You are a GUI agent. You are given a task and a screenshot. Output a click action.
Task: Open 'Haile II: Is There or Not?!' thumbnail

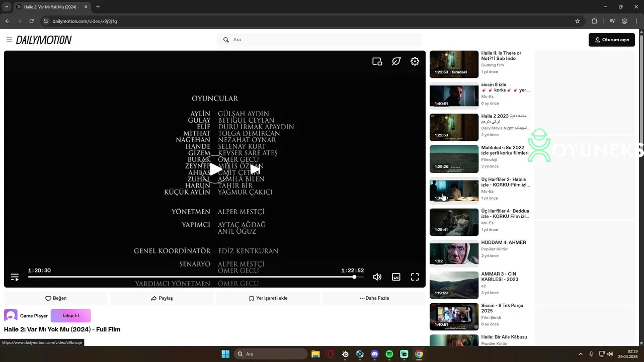click(454, 64)
